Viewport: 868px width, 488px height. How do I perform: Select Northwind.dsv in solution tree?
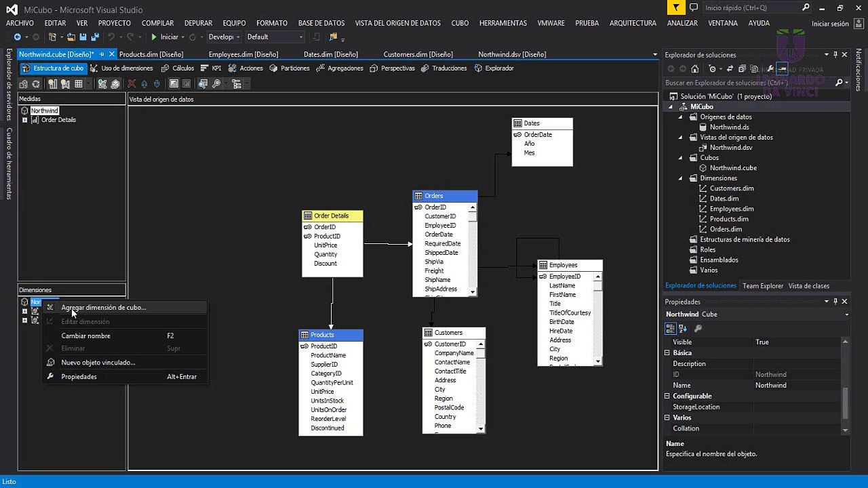(x=731, y=147)
